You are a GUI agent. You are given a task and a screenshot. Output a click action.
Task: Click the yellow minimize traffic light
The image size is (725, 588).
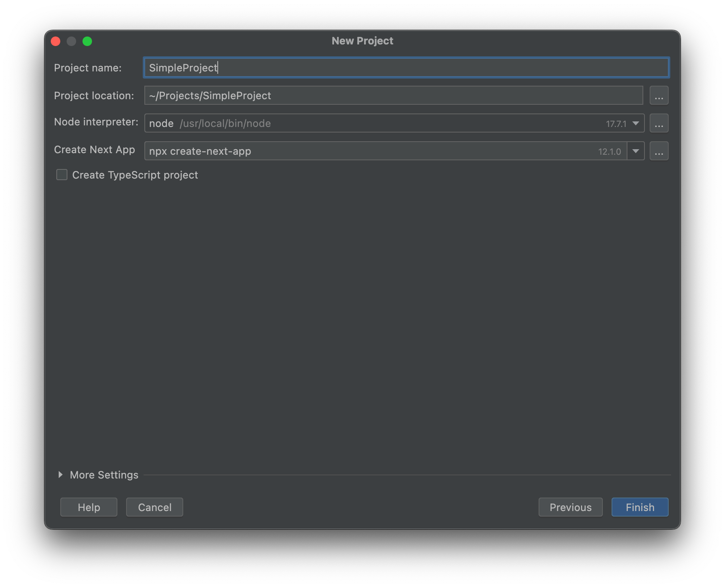(x=72, y=41)
